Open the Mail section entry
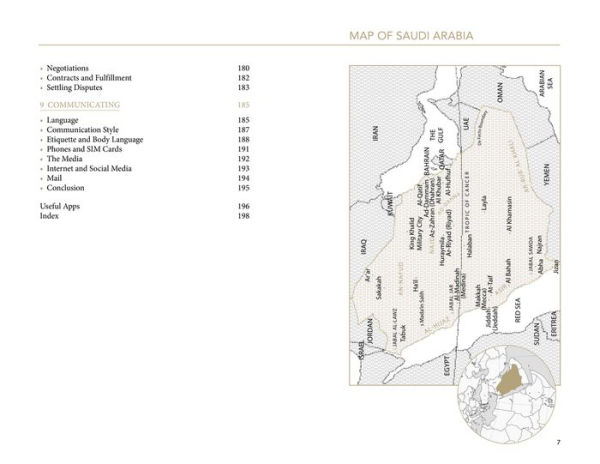The height and width of the screenshot is (464, 600). [x=61, y=179]
